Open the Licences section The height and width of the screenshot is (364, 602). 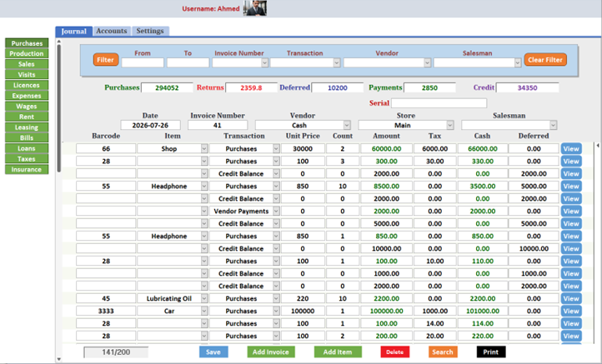(x=27, y=85)
